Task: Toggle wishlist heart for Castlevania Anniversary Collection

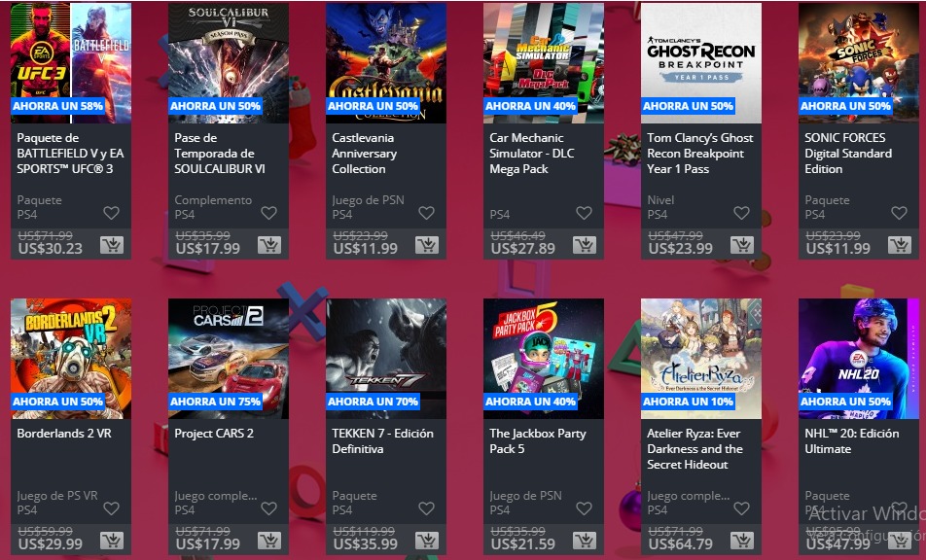Action: point(426,213)
